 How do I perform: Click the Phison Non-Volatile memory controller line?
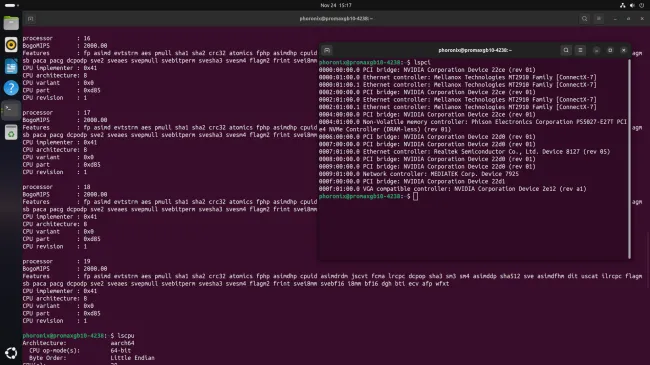pyautogui.click(x=473, y=126)
